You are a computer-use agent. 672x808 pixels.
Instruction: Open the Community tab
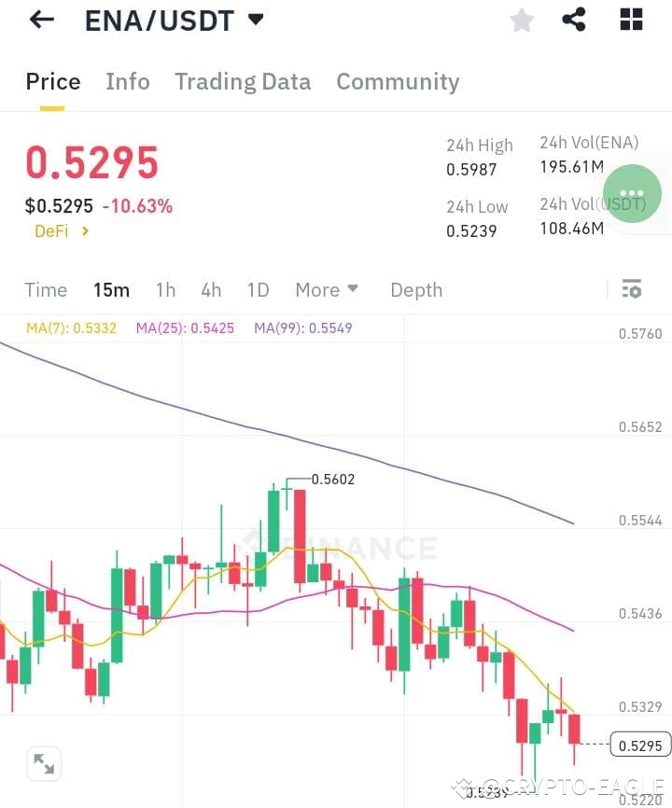398,81
